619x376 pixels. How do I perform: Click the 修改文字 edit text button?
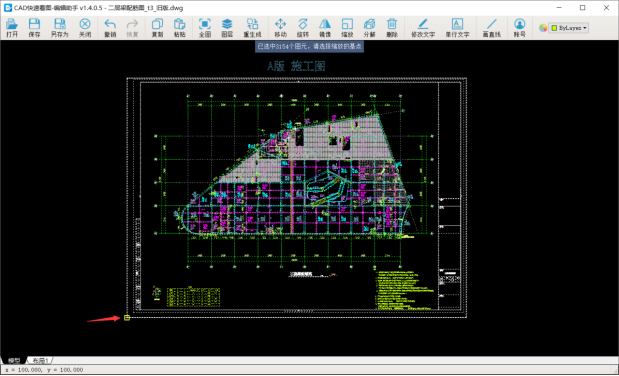coord(423,28)
